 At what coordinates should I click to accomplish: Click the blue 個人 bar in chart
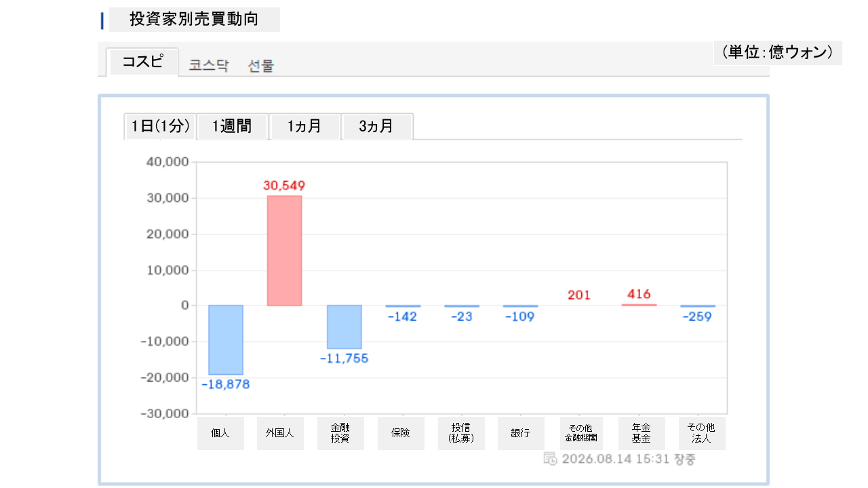[x=226, y=340]
